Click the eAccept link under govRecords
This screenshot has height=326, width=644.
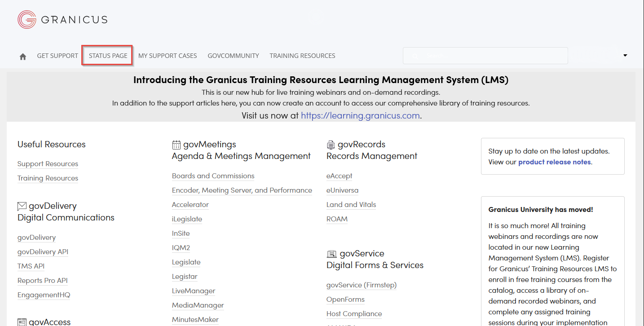coord(339,176)
